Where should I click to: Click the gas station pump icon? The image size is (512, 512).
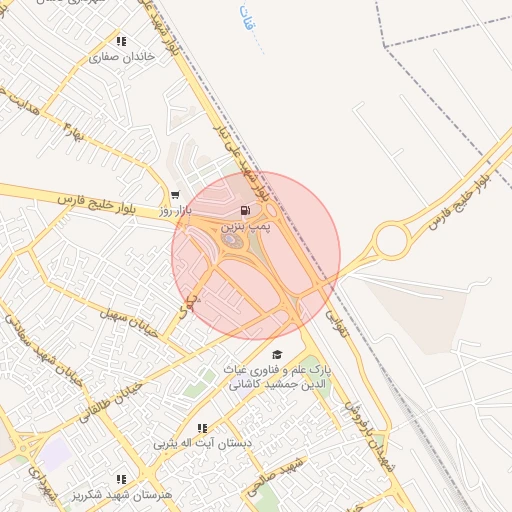point(245,210)
